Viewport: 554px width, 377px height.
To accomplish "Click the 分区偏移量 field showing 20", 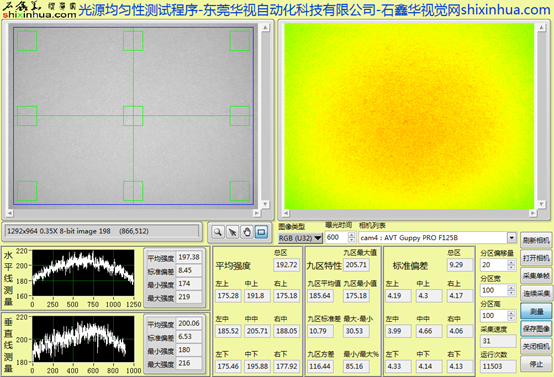I will (x=494, y=265).
